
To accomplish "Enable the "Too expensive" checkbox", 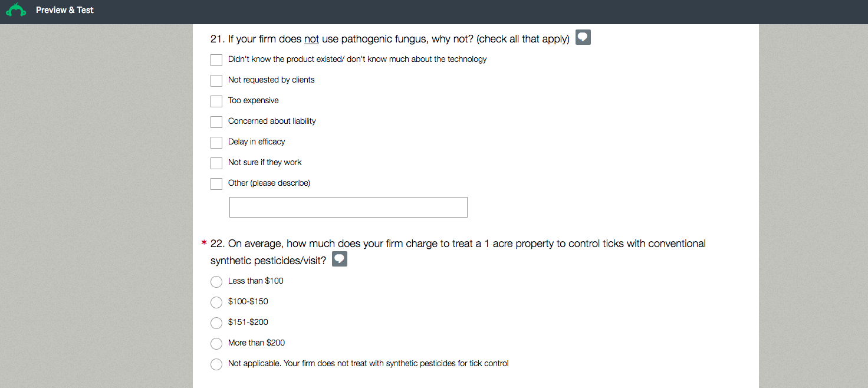I will [x=216, y=101].
